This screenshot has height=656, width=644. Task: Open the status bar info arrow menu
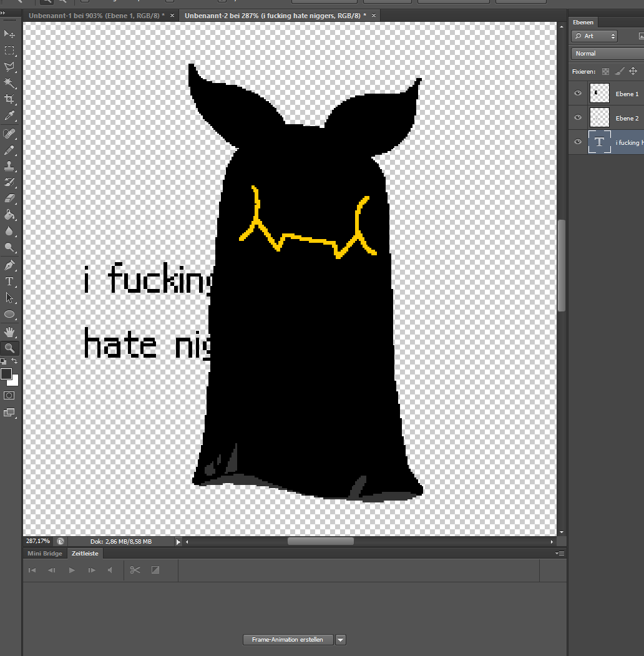point(178,542)
